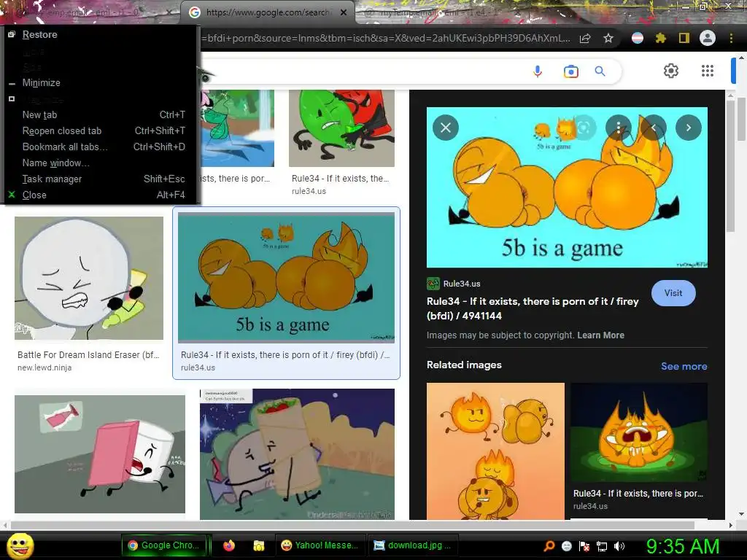The height and width of the screenshot is (560, 747).
Task: Select New tab in the context menu
Action: click(x=100, y=114)
